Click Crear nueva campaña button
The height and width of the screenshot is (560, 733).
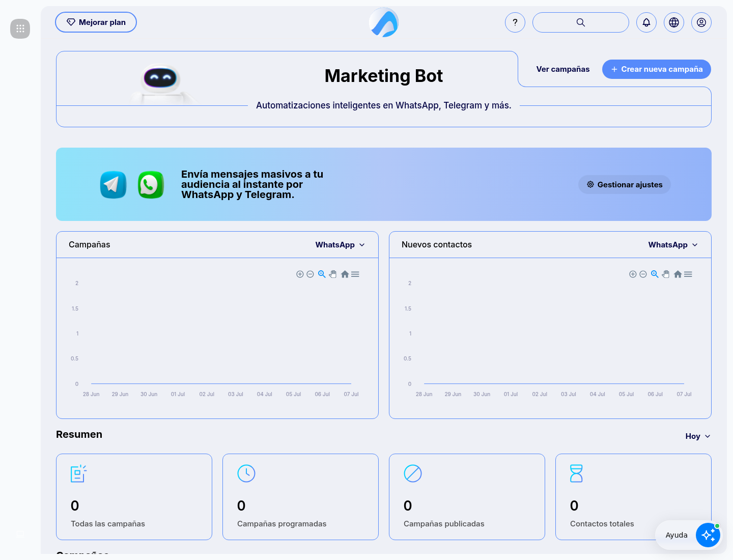657,69
